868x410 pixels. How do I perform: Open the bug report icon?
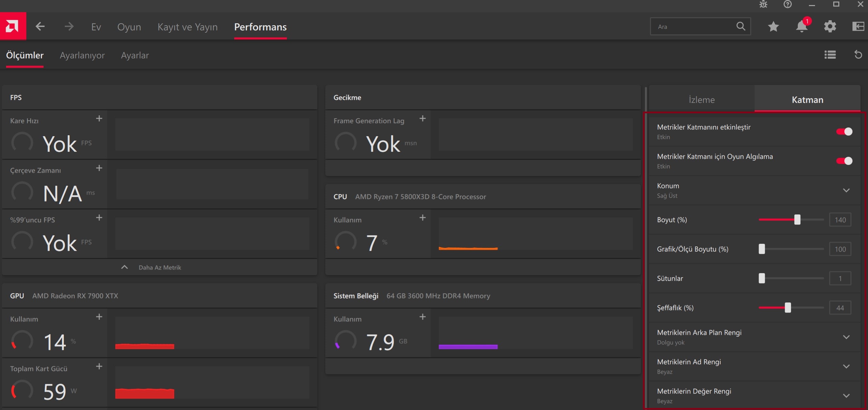point(763,4)
